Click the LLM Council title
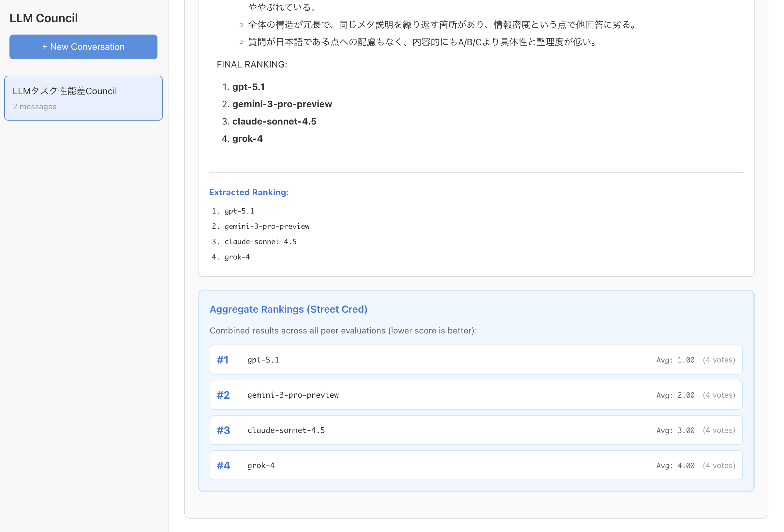Screen dimensions: 784x532 click(43, 18)
